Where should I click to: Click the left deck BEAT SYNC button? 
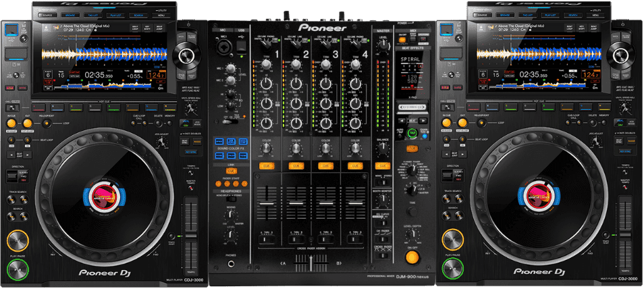tap(185, 141)
